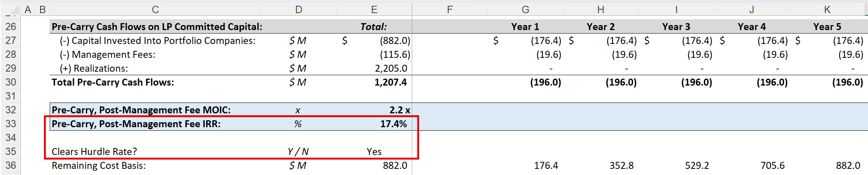Select row 31 header
868x175 pixels.
tap(10, 96)
